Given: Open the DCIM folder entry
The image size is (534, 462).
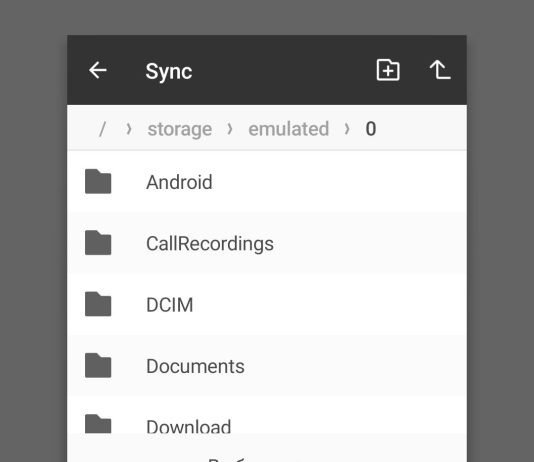Looking at the screenshot, I should (x=267, y=304).
